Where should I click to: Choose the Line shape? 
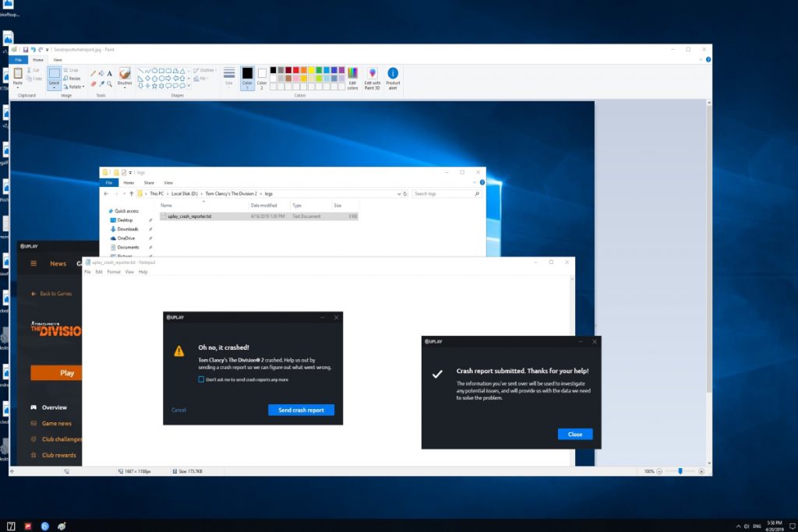140,71
